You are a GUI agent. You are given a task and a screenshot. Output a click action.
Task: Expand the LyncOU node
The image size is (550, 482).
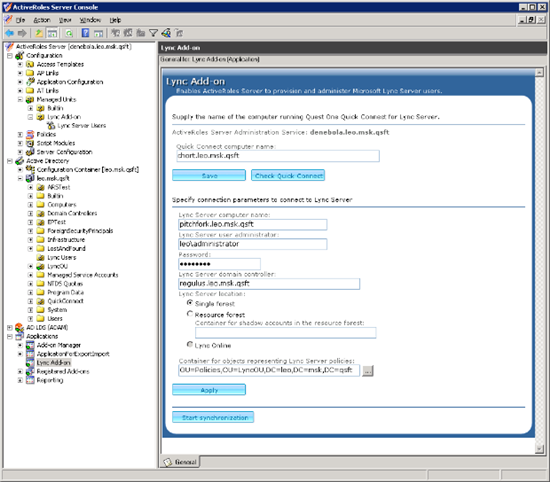(31, 266)
